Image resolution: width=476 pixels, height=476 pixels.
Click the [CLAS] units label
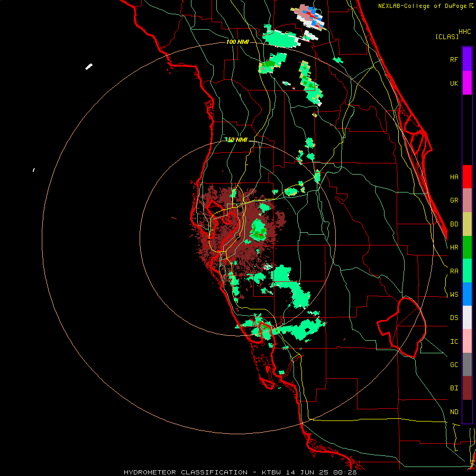click(x=447, y=36)
